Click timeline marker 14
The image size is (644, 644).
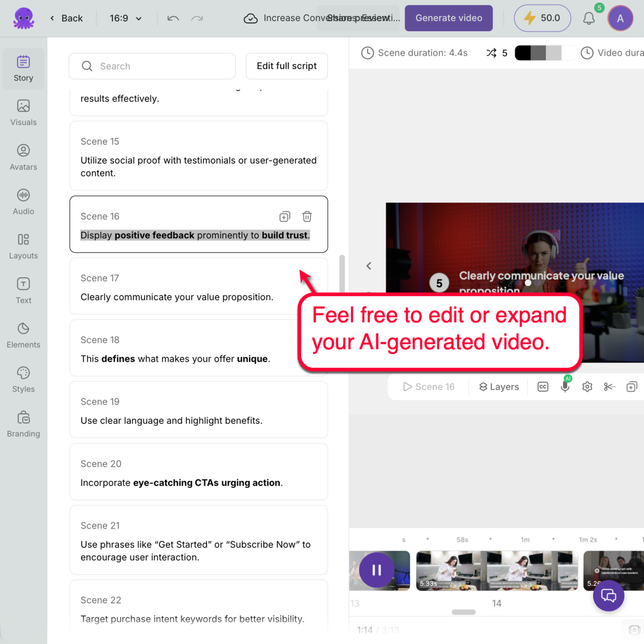(x=497, y=603)
